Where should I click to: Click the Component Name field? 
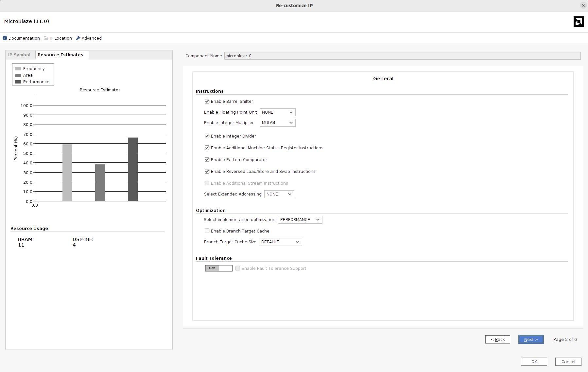pos(403,56)
